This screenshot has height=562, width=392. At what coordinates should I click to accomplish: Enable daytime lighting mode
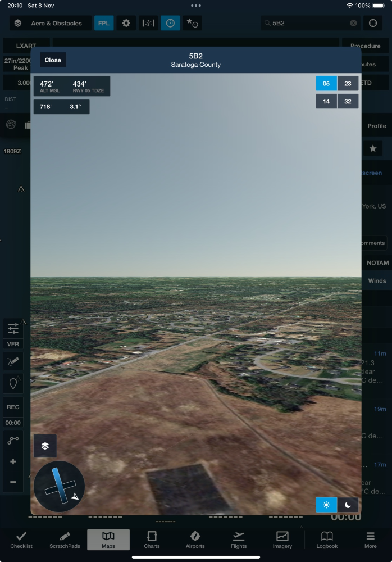coord(326,505)
